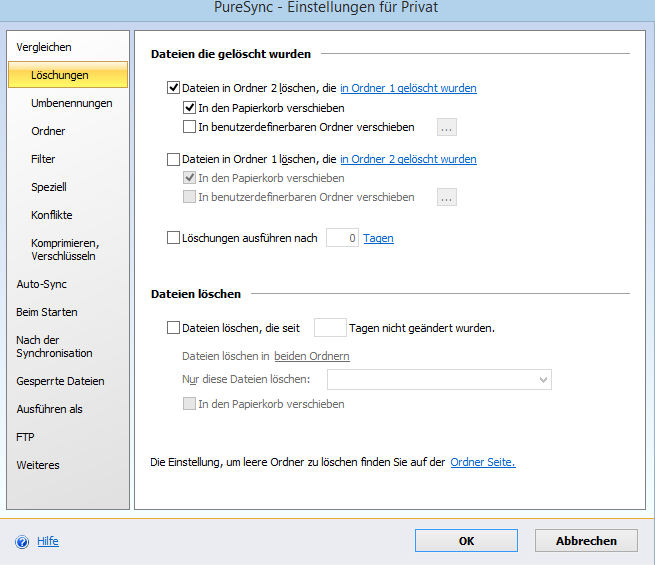Check 'Dateien in Ordner 1 löschen' checkbox
This screenshot has height=565, width=655.
point(173,159)
